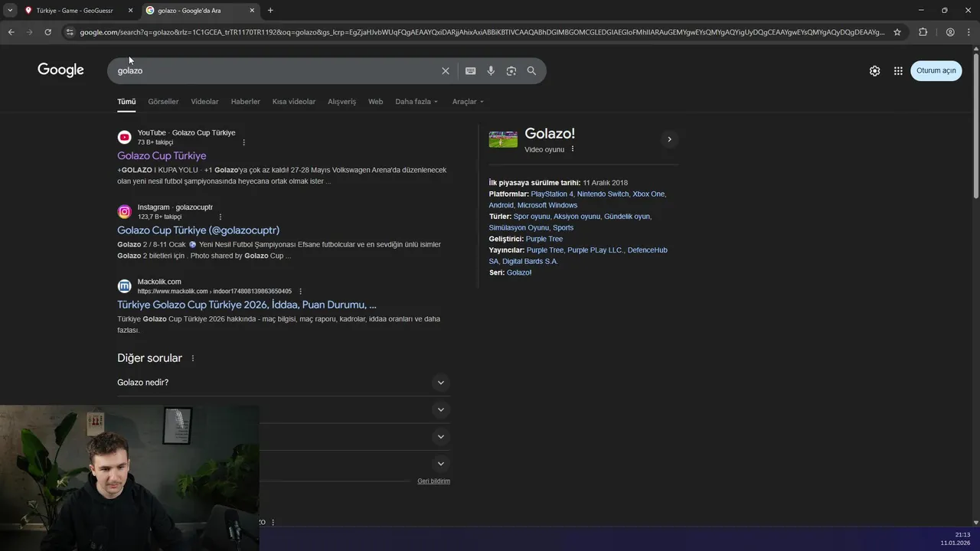
Task: Open the 'Golazo!' series link
Action: pyautogui.click(x=519, y=272)
